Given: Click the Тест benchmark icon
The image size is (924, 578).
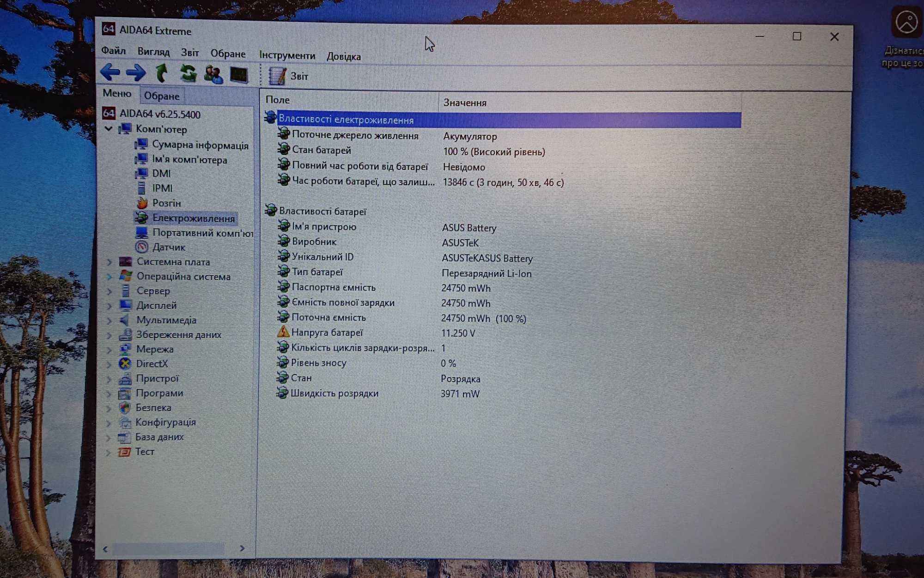Looking at the screenshot, I should click(x=124, y=452).
